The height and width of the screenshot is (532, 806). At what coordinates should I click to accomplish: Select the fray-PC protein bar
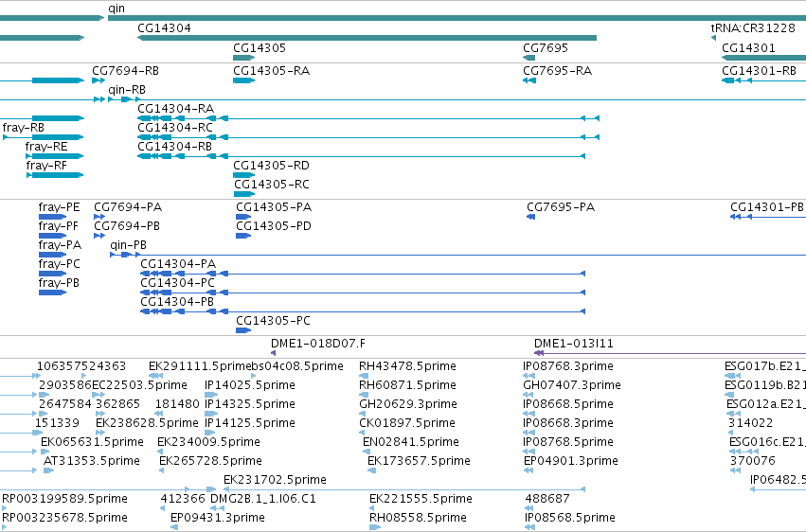coord(52,274)
